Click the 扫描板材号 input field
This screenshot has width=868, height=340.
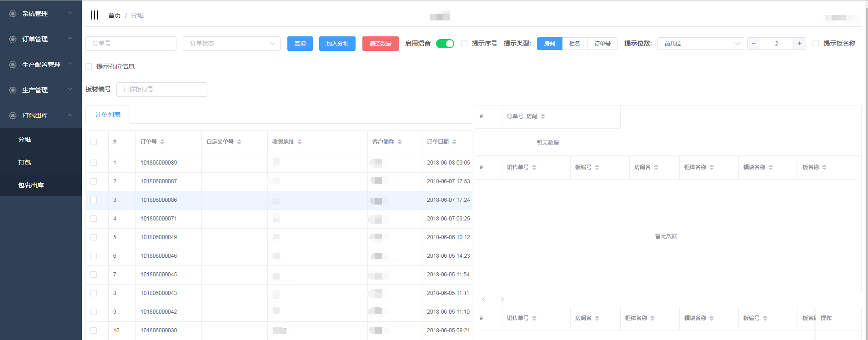161,90
